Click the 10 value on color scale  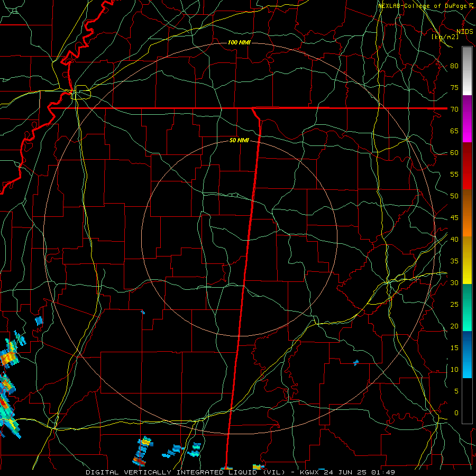(454, 370)
